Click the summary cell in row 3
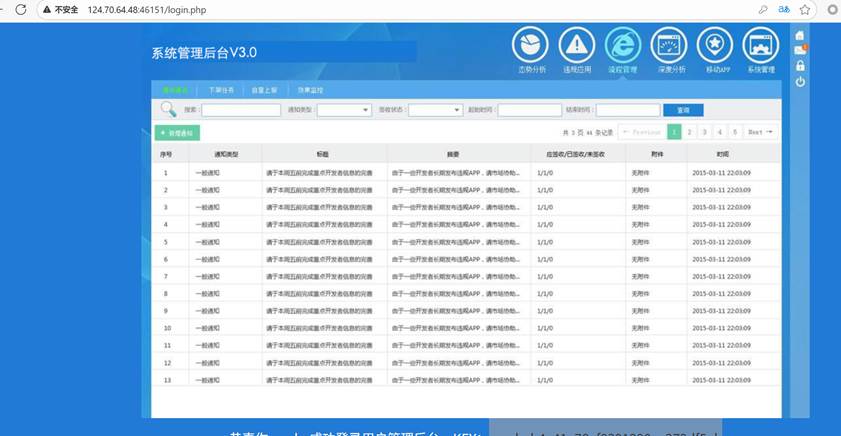 455,207
